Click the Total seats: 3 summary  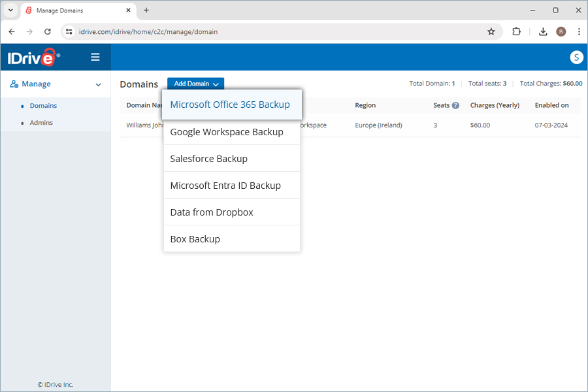click(x=487, y=83)
